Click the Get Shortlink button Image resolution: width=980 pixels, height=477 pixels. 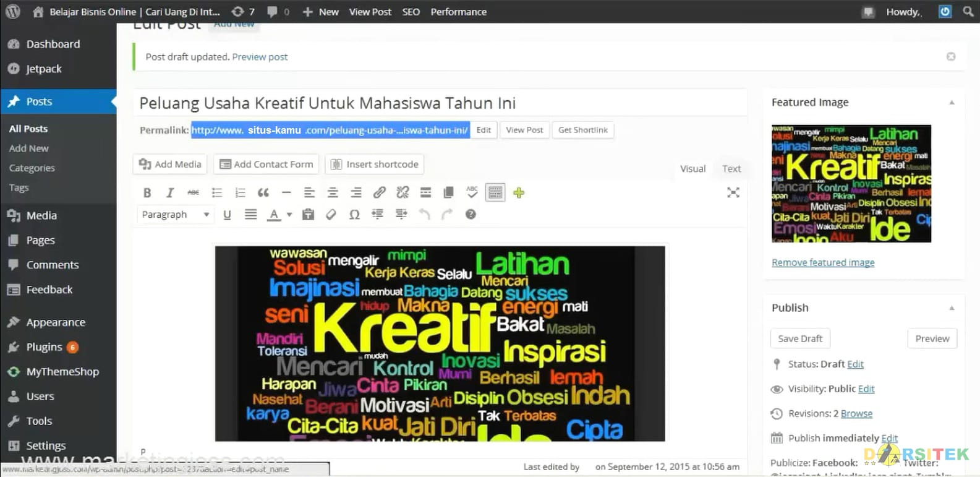[583, 130]
